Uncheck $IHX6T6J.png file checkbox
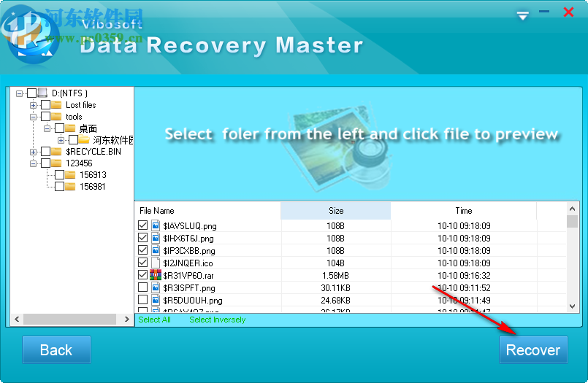The width and height of the screenshot is (588, 383). [x=142, y=238]
